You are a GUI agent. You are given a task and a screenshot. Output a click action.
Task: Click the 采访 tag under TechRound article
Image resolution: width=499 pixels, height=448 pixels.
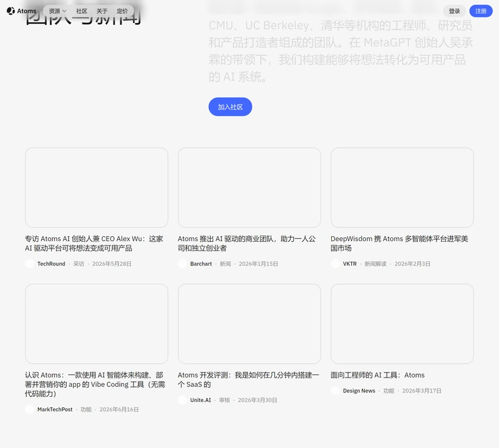(79, 264)
